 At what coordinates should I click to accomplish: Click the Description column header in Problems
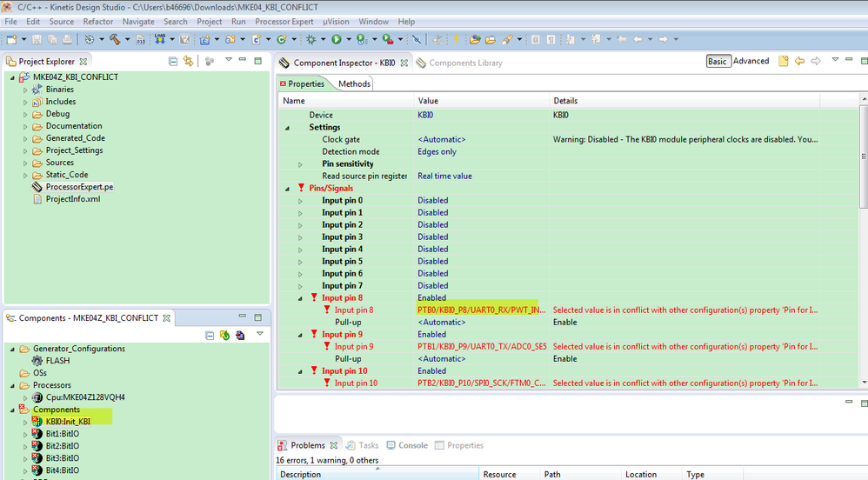click(377, 474)
